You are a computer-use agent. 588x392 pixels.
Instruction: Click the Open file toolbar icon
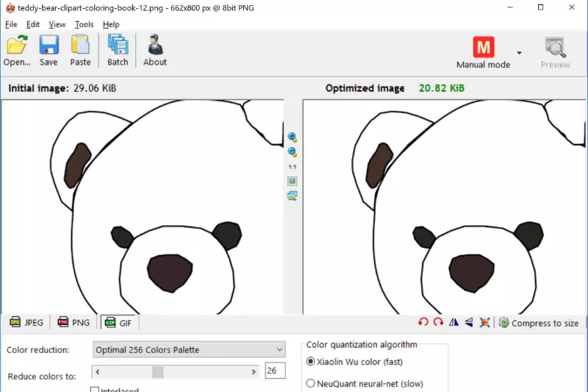[x=17, y=50]
